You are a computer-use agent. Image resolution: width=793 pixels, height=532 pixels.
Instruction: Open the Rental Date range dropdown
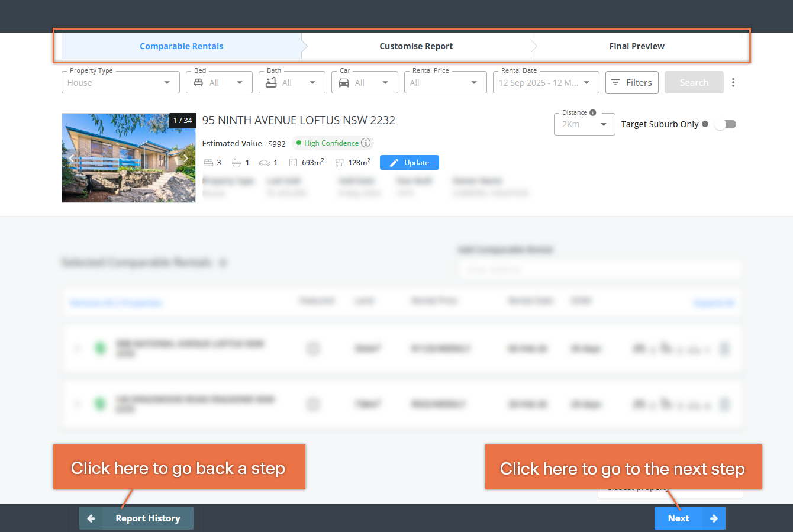click(x=546, y=82)
